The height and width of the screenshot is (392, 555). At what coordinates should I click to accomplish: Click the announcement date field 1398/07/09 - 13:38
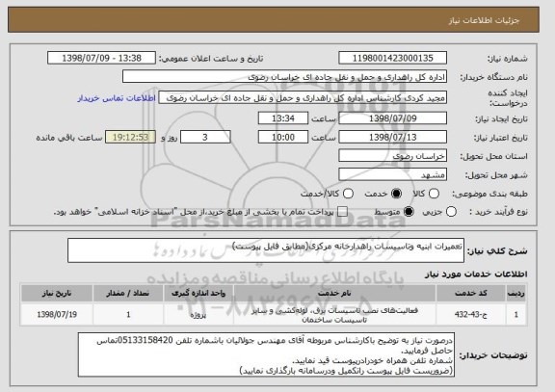coord(101,58)
